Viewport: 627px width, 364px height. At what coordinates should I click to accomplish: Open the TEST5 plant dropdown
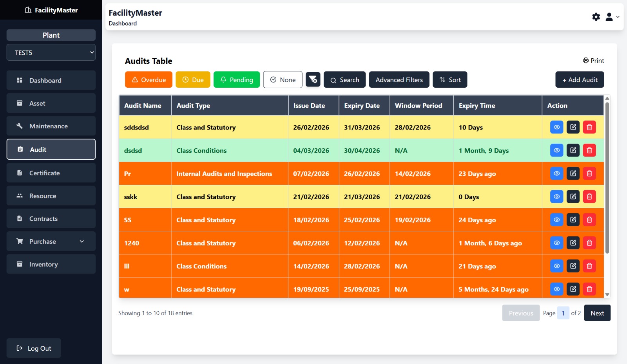click(x=51, y=52)
